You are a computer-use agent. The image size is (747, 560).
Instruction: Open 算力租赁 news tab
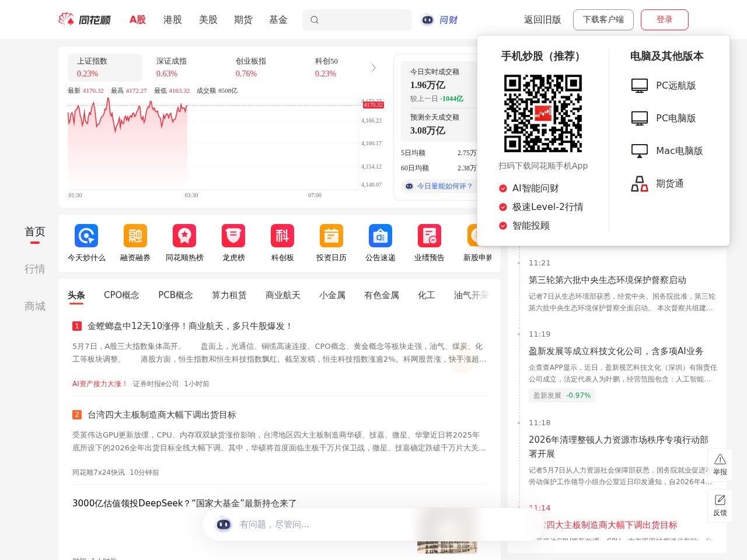229,295
